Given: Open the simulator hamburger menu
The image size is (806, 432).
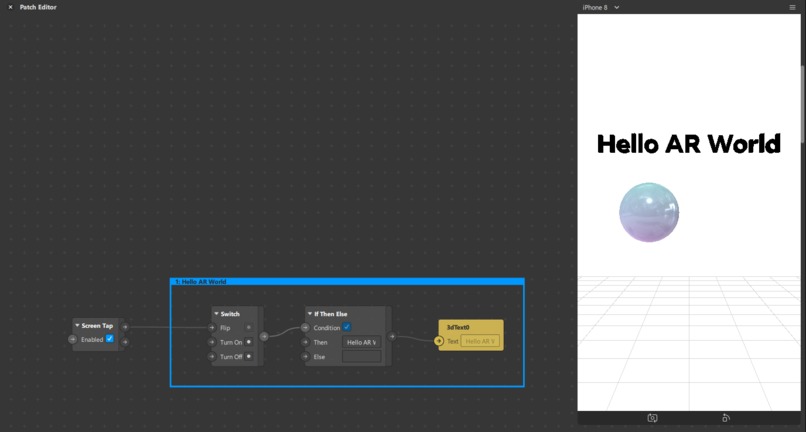Looking at the screenshot, I should click(792, 8).
